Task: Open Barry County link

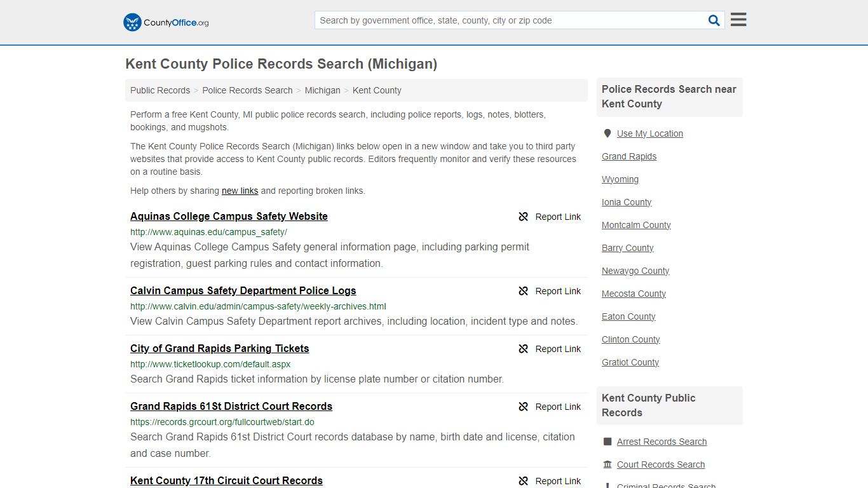Action: pos(628,248)
